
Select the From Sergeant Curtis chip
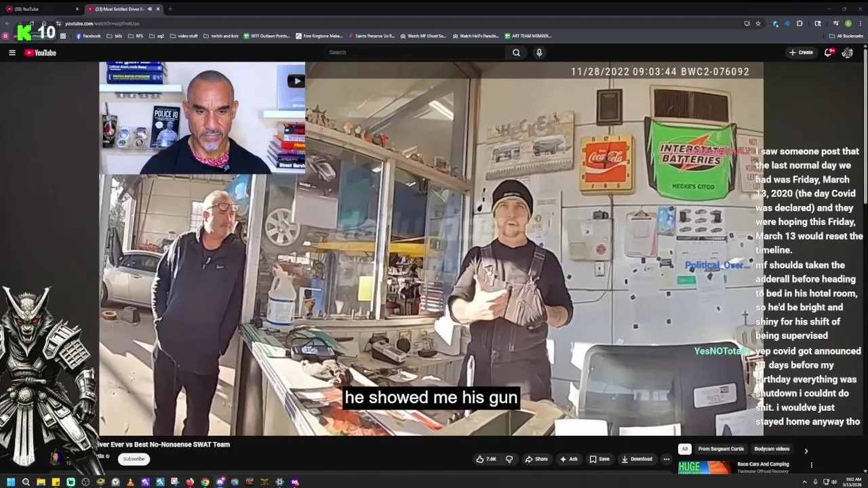(x=721, y=449)
